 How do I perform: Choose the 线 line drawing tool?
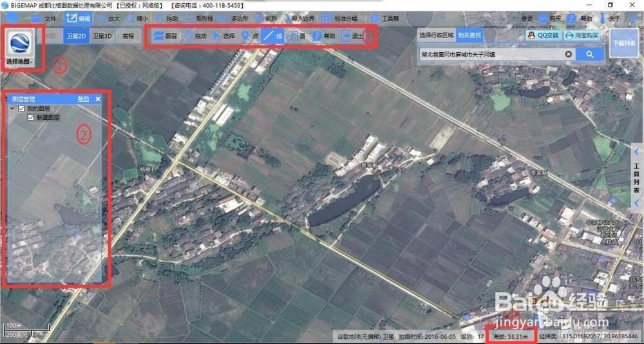[x=272, y=36]
